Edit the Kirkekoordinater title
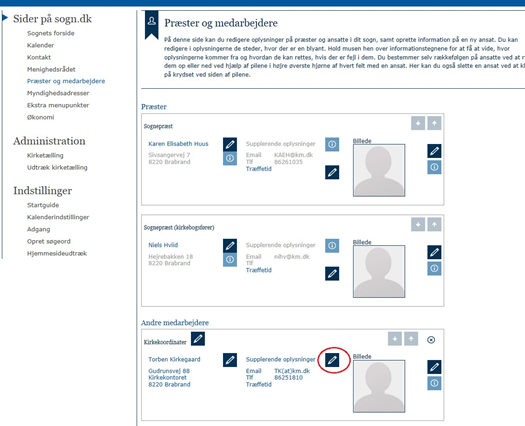This screenshot has width=525, height=426. click(x=198, y=339)
